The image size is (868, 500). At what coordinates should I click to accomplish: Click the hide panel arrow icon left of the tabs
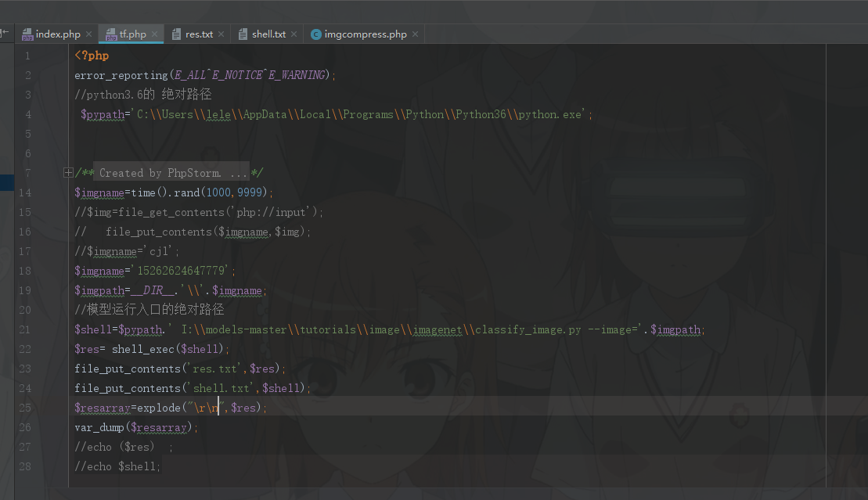tap(5, 33)
